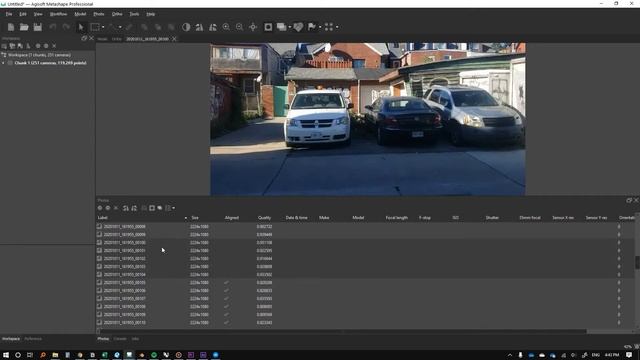The height and width of the screenshot is (360, 640).
Task: Expand the Chunk 1 tree node
Action: pyautogui.click(x=3, y=63)
